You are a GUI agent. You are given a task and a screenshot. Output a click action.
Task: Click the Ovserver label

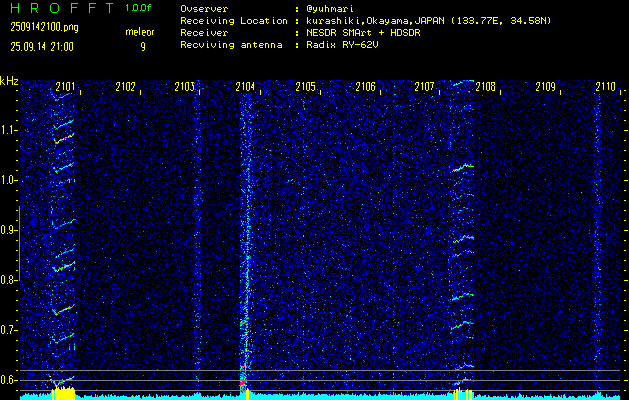coord(204,9)
